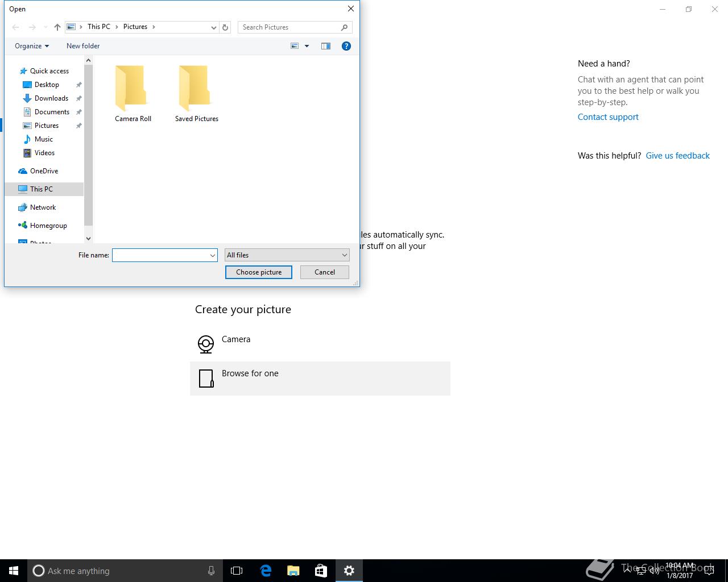This screenshot has height=582, width=728.
Task: Open the Camera Roll folder
Action: click(133, 93)
